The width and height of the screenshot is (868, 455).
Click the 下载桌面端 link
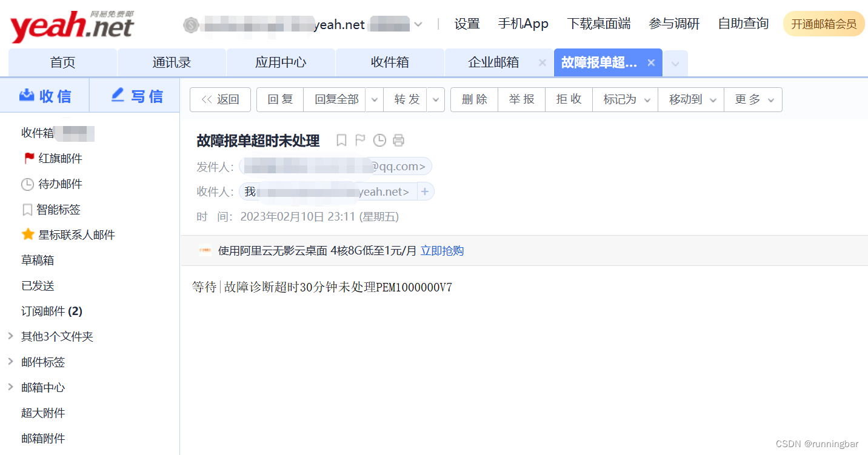[599, 24]
